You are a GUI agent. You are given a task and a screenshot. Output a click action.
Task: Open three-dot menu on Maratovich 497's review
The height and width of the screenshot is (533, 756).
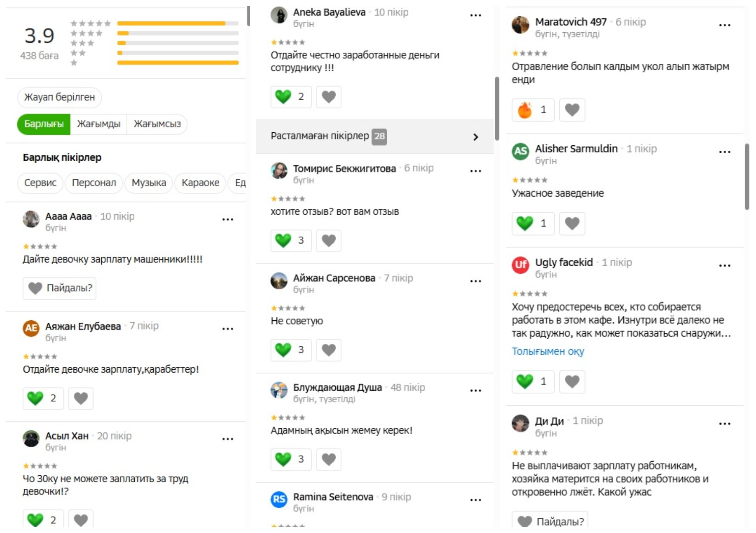(x=725, y=25)
